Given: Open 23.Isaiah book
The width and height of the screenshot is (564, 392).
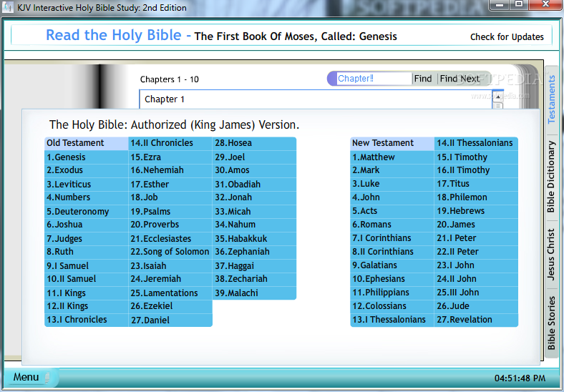Looking at the screenshot, I should (x=170, y=266).
